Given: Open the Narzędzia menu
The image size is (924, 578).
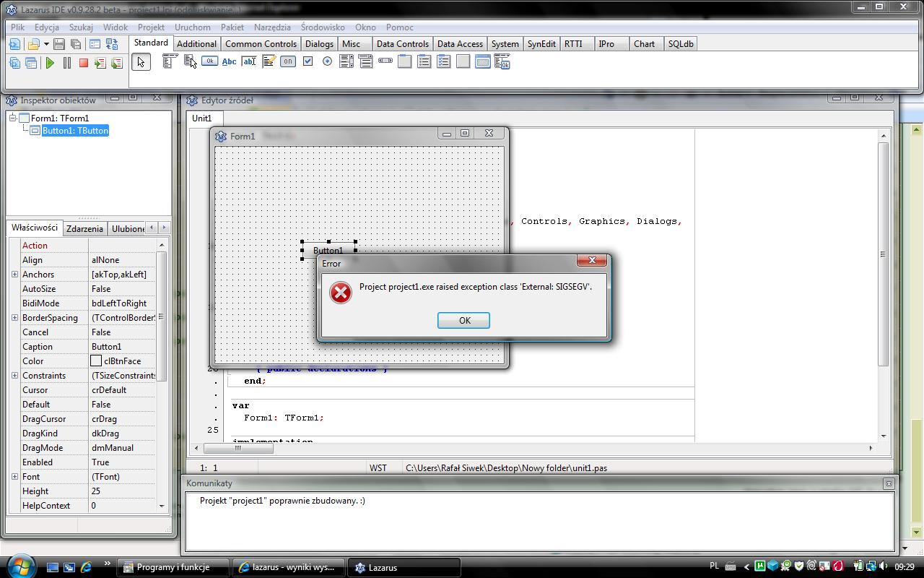Looking at the screenshot, I should point(272,27).
